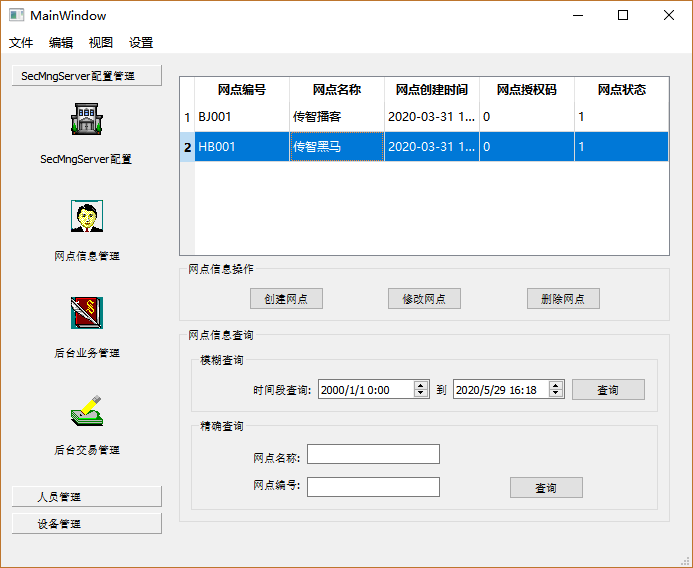Click the 创建网点 button
Viewport: 693px width, 568px height.
[x=286, y=299]
